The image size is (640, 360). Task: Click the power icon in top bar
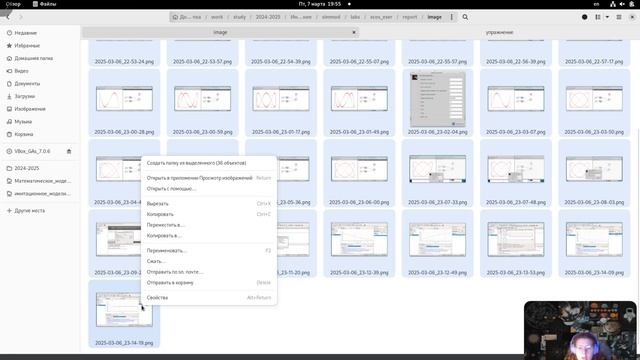(x=632, y=4)
